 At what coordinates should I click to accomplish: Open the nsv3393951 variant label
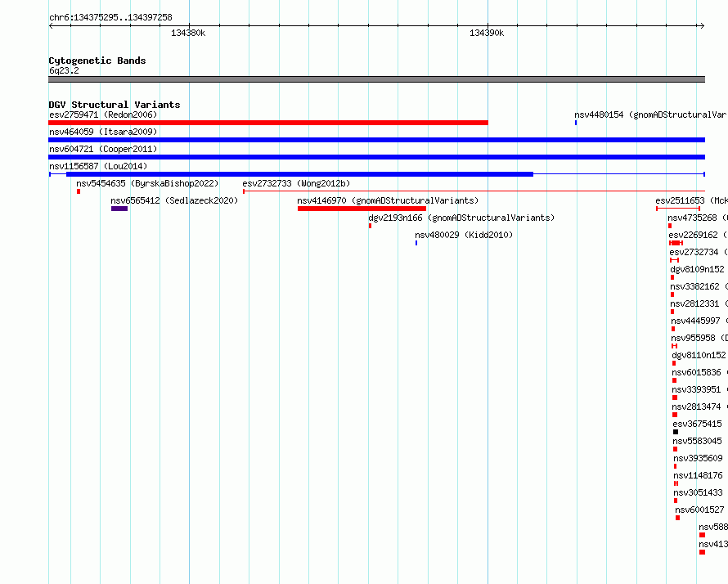pos(699,389)
